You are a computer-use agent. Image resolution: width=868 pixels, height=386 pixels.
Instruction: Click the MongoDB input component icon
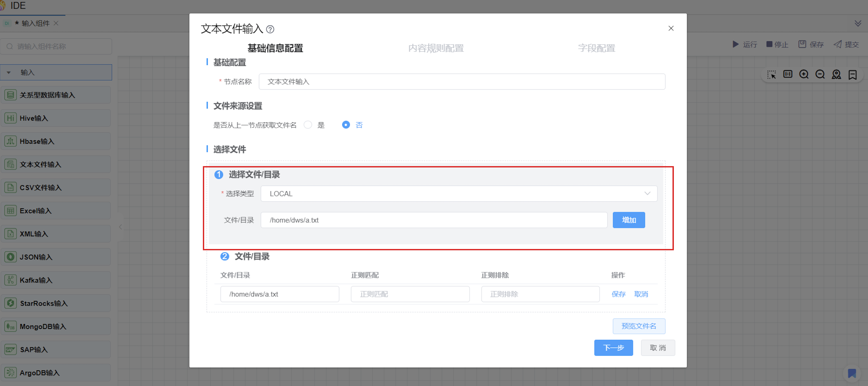click(x=10, y=326)
